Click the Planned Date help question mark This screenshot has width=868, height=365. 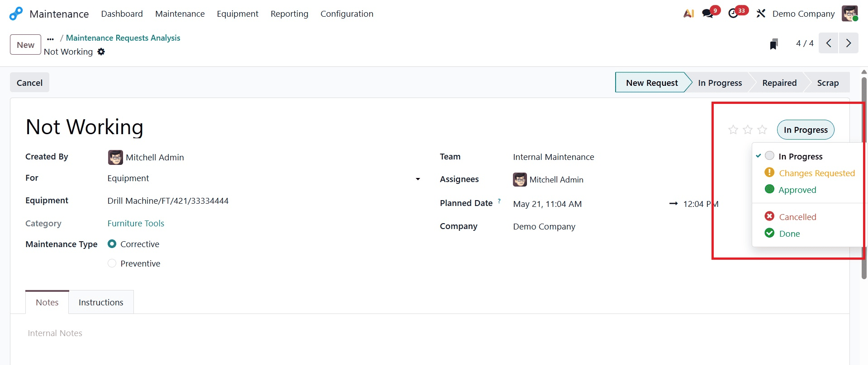click(499, 201)
